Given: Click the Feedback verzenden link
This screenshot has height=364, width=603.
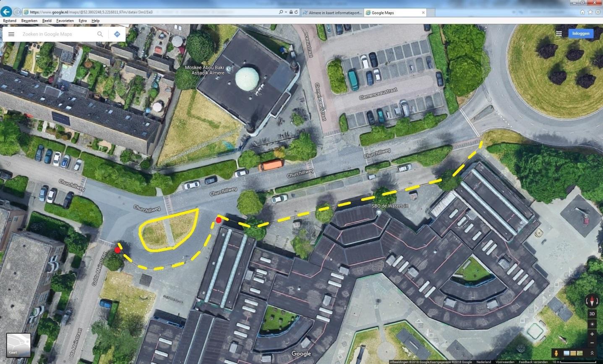Looking at the screenshot, I should [533, 362].
